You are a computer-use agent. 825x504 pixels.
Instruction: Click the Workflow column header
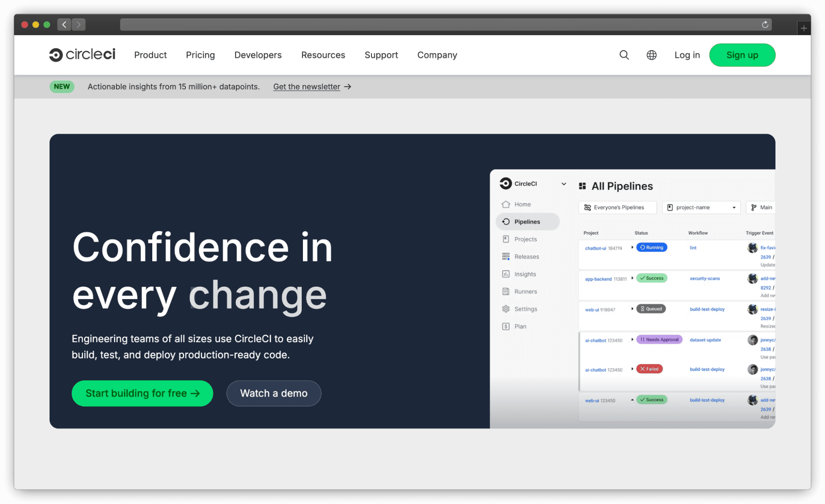(x=698, y=233)
